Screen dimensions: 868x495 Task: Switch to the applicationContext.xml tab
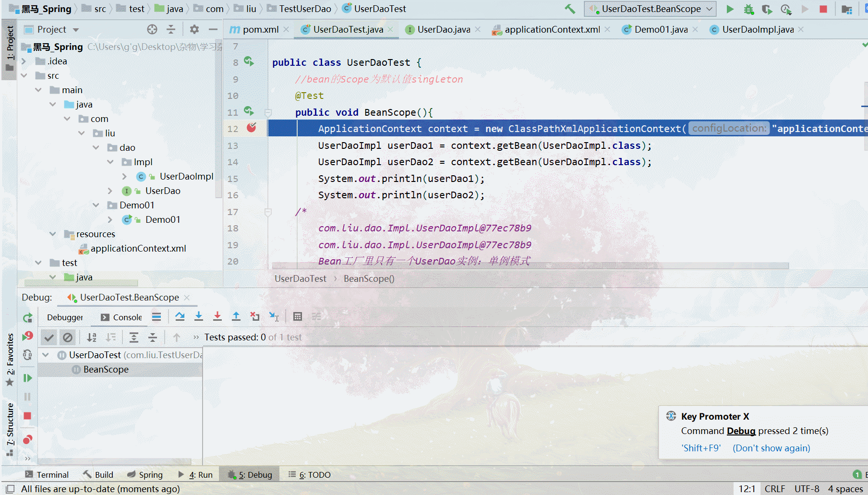552,29
